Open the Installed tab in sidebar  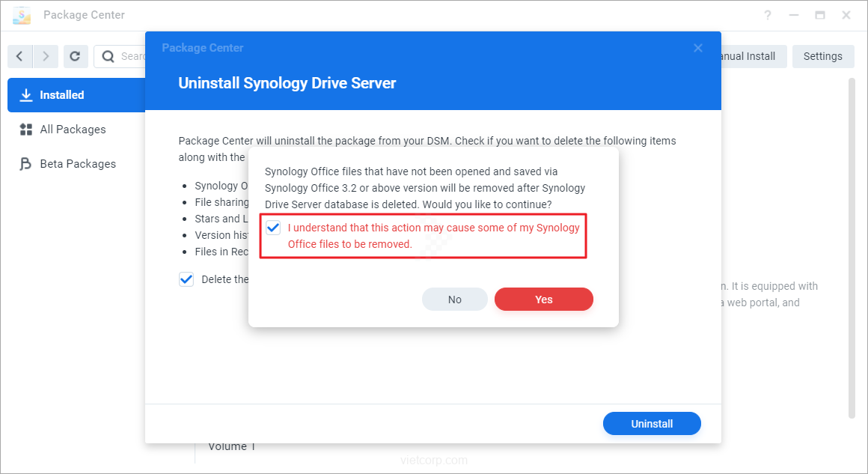point(62,95)
